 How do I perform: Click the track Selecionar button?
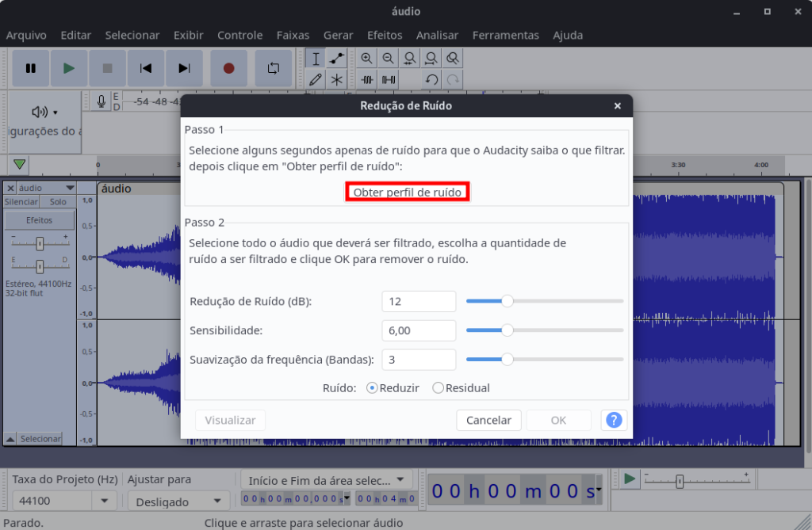click(x=40, y=439)
